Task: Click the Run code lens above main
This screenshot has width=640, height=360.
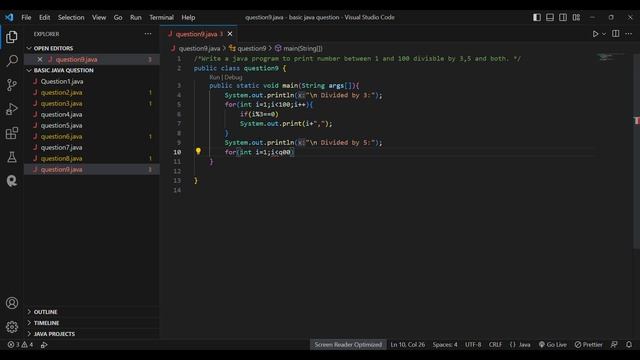Action: coord(214,77)
